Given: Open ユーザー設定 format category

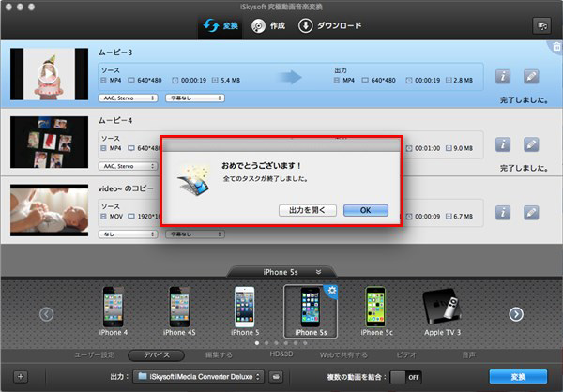Looking at the screenshot, I should [94, 355].
